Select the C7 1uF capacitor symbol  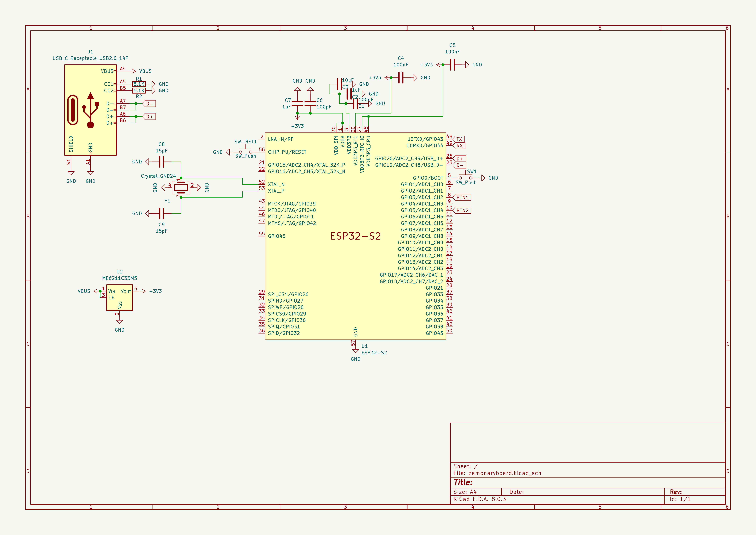(297, 103)
